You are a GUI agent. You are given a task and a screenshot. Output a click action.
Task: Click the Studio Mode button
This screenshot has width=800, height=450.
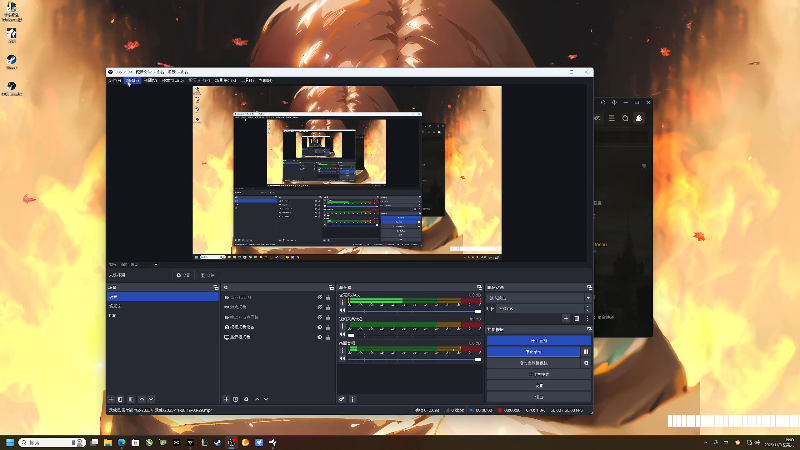[x=539, y=374]
